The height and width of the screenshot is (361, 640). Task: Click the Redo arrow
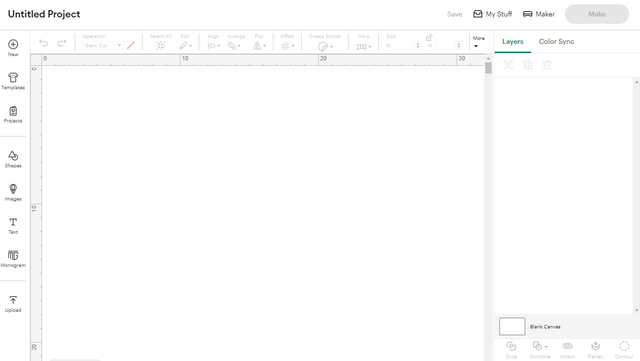[x=62, y=43]
